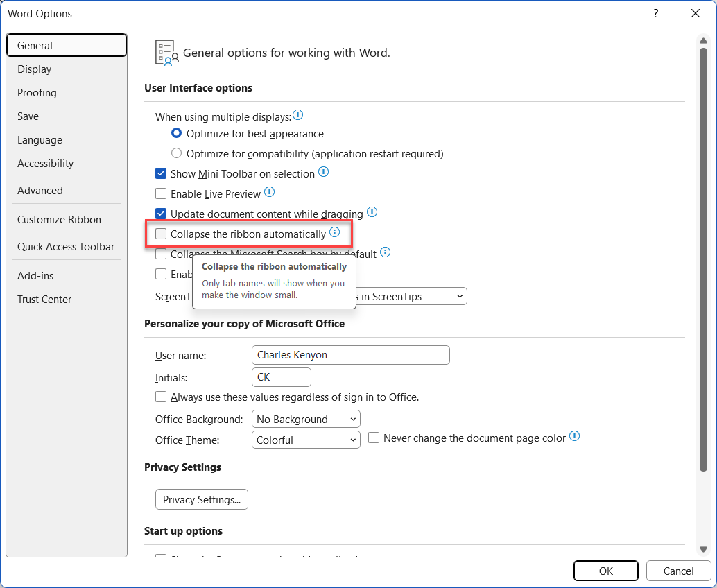Click info icon next to Show Mini Toolbar
The width and height of the screenshot is (717, 588).
point(323,172)
